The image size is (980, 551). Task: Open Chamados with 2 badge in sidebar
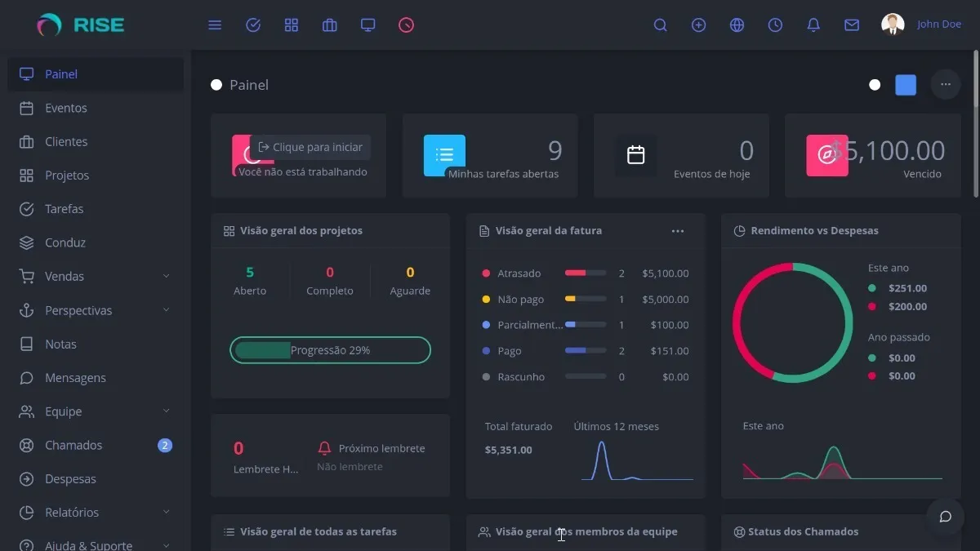(x=96, y=446)
